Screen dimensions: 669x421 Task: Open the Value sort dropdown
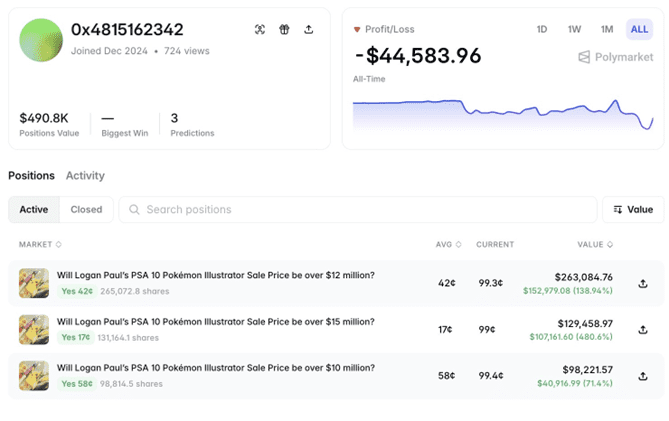click(x=632, y=210)
